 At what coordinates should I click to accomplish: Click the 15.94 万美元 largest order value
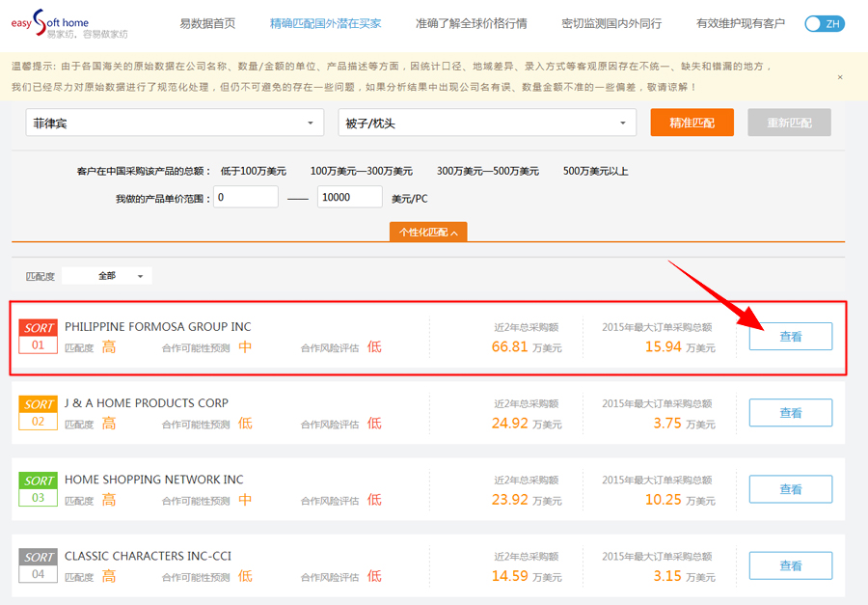(680, 346)
